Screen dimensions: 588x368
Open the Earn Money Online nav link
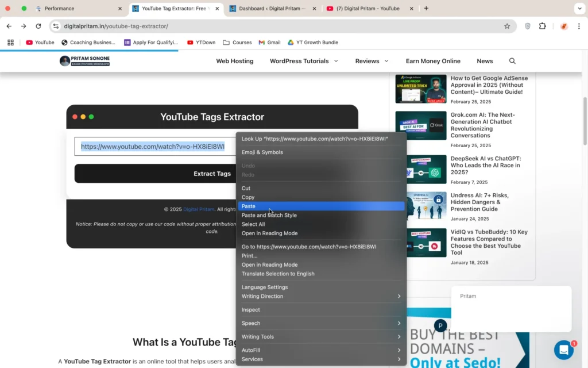tap(433, 61)
